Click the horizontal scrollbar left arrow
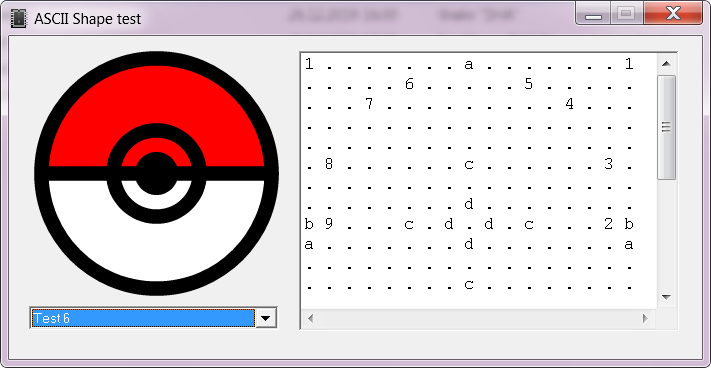 click(x=311, y=318)
